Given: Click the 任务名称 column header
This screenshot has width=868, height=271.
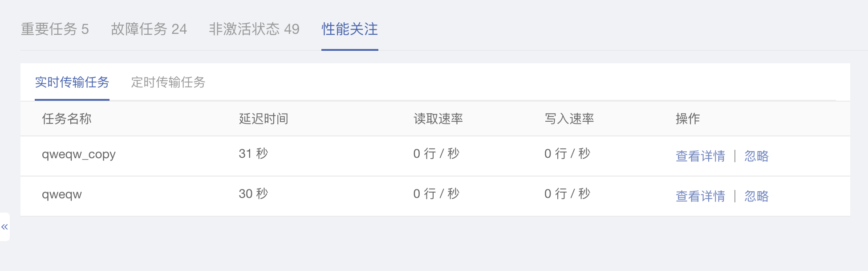Looking at the screenshot, I should pos(67,119).
